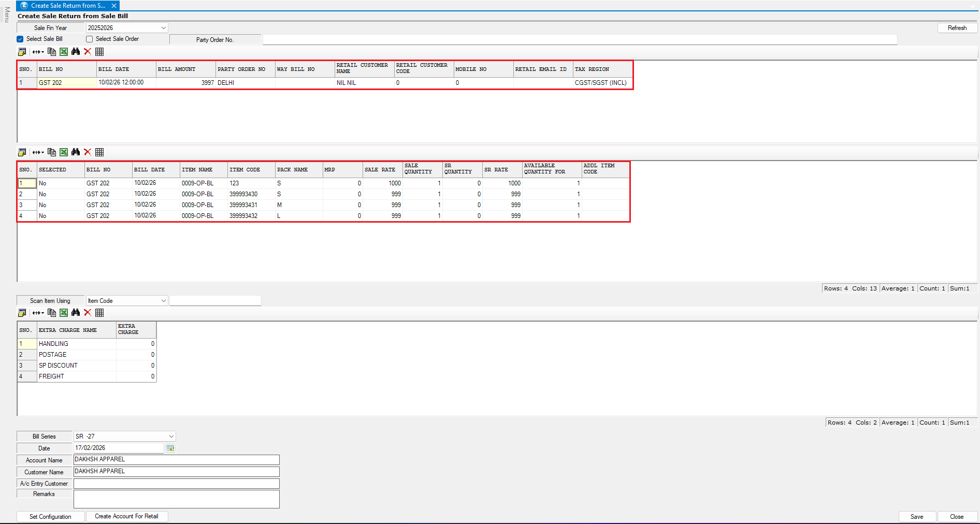Click Excel export icon above sale bill grid

(64, 52)
